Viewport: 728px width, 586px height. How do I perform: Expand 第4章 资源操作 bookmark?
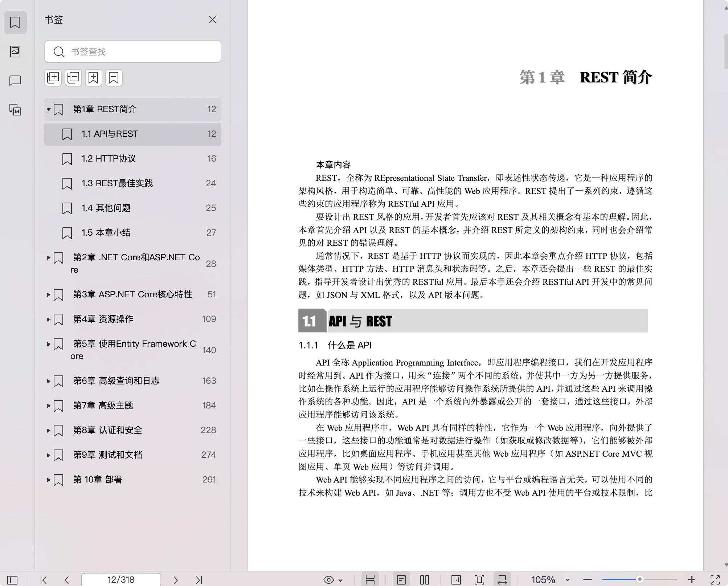48,319
